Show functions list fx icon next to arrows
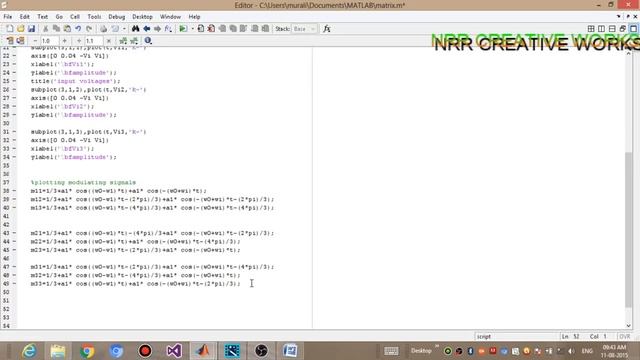Image resolution: width=640 pixels, height=360 pixels. point(168,29)
